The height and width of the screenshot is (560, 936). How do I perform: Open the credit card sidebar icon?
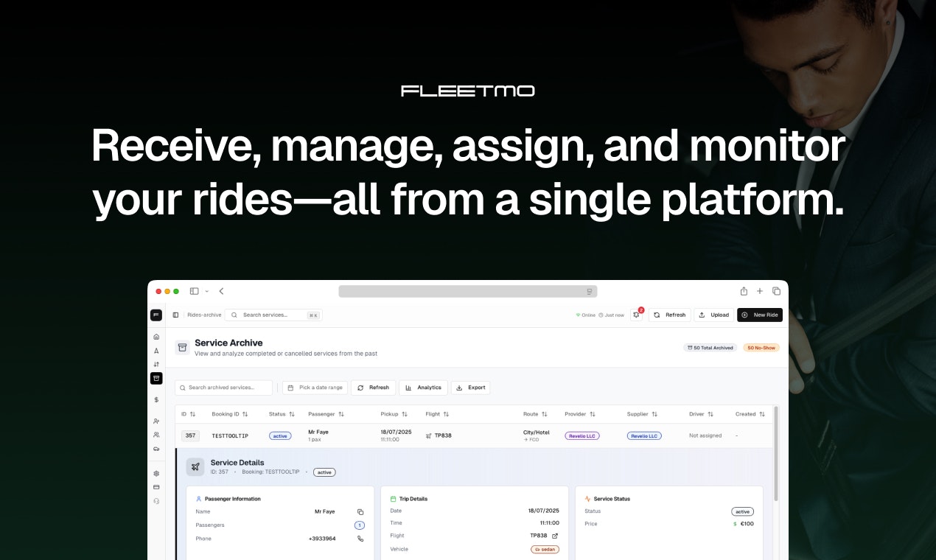coord(156,487)
